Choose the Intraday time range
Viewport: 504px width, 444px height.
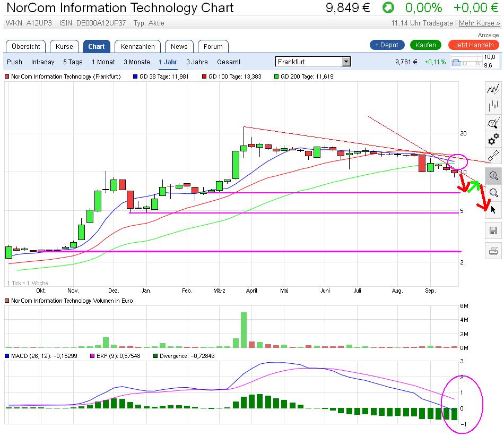click(42, 62)
